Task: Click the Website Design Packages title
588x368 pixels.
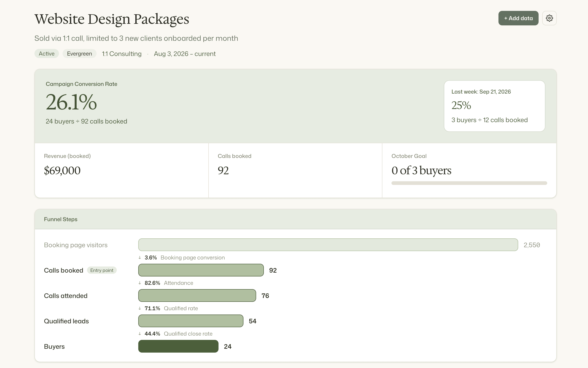Action: (112, 19)
